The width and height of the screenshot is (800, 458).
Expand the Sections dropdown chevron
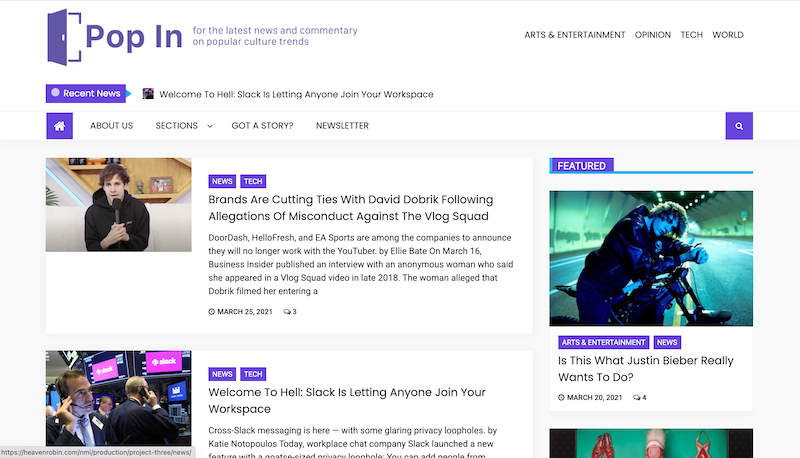pos(209,126)
